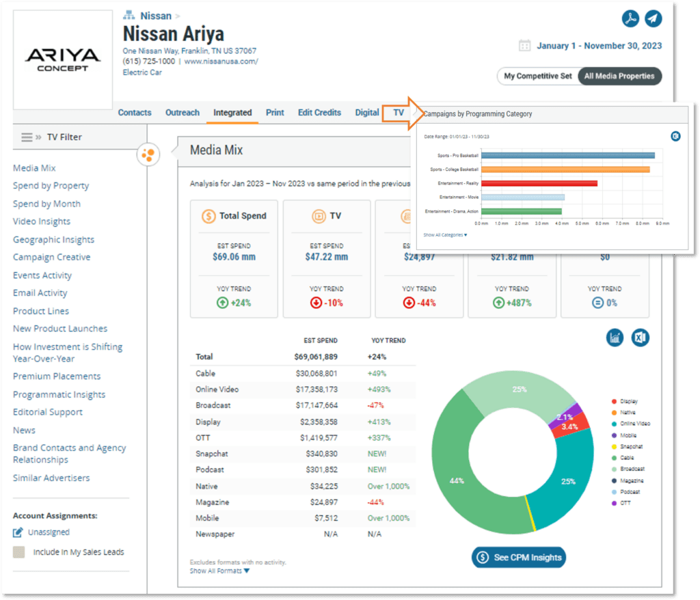The image size is (700, 600).
Task: Open the January 1 - November 30, 2023 date range
Action: tap(599, 46)
